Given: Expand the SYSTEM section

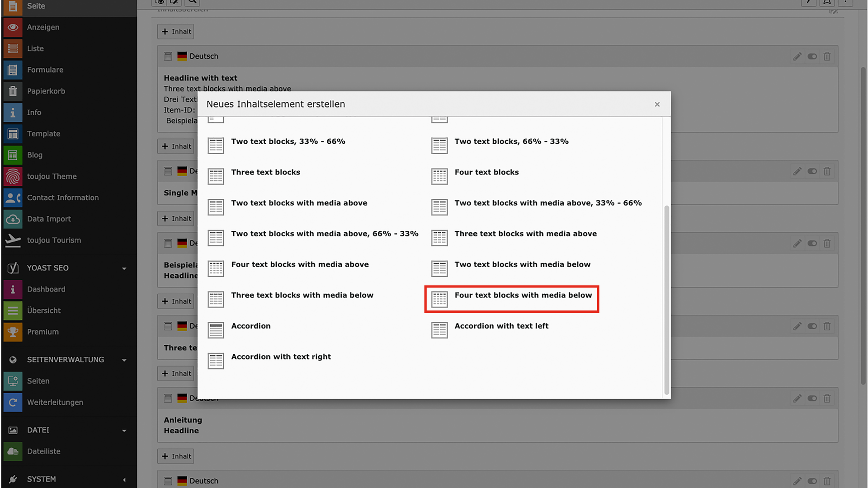Looking at the screenshot, I should click(124, 479).
